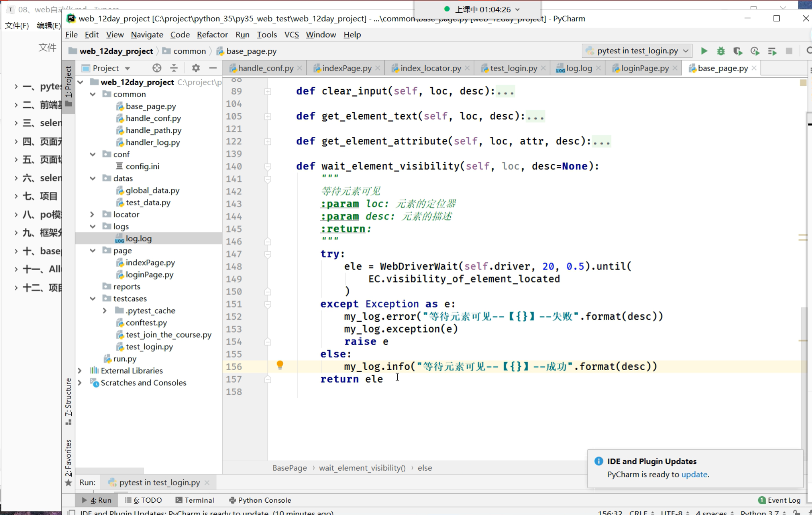Select config.ini in project tree
The width and height of the screenshot is (812, 515).
(142, 166)
